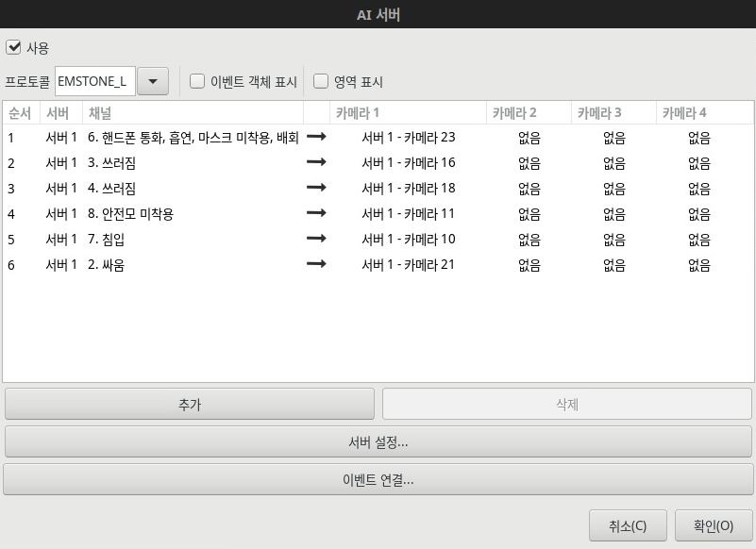Click the EMSTONE_L protocol combo box field

94,81
